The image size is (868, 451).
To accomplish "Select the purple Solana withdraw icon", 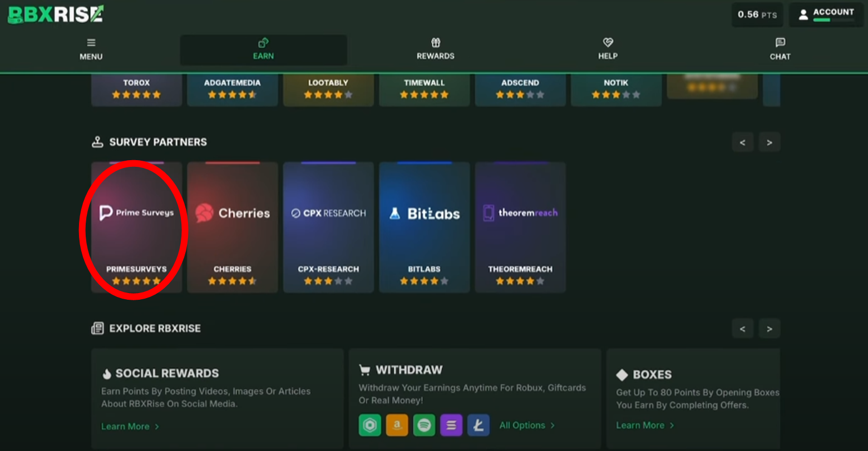I will pyautogui.click(x=451, y=425).
